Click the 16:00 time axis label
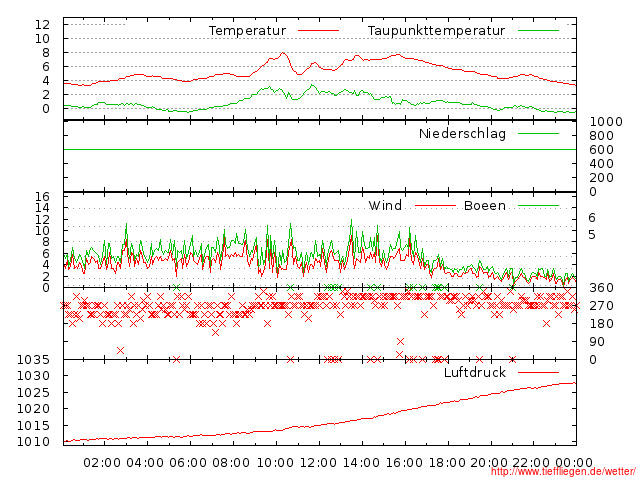The width and height of the screenshot is (640, 480). [x=404, y=463]
